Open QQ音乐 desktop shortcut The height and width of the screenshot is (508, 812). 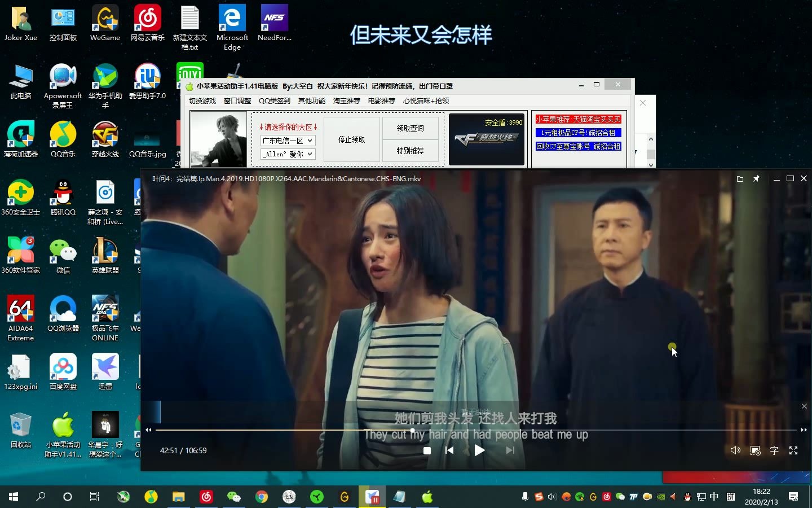[x=63, y=140]
